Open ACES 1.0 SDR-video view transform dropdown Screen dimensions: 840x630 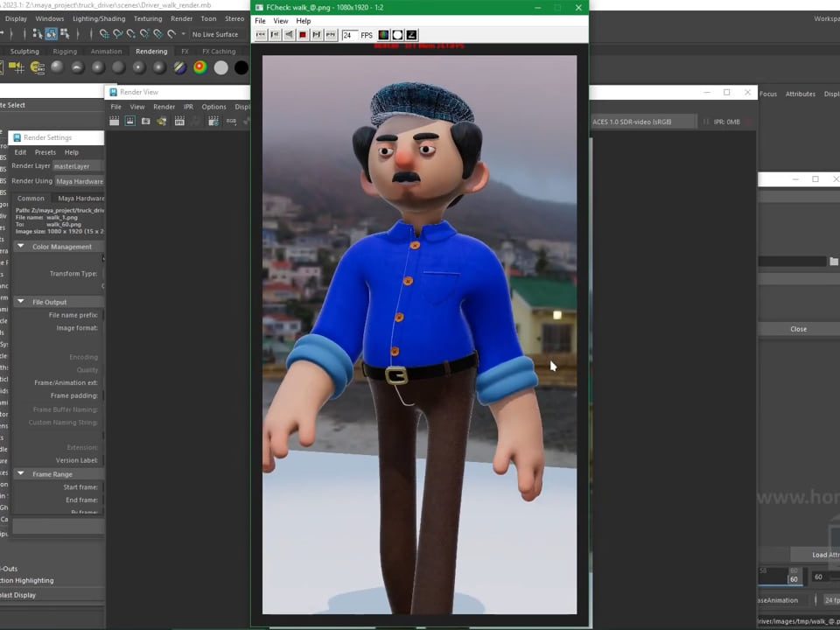tap(642, 122)
